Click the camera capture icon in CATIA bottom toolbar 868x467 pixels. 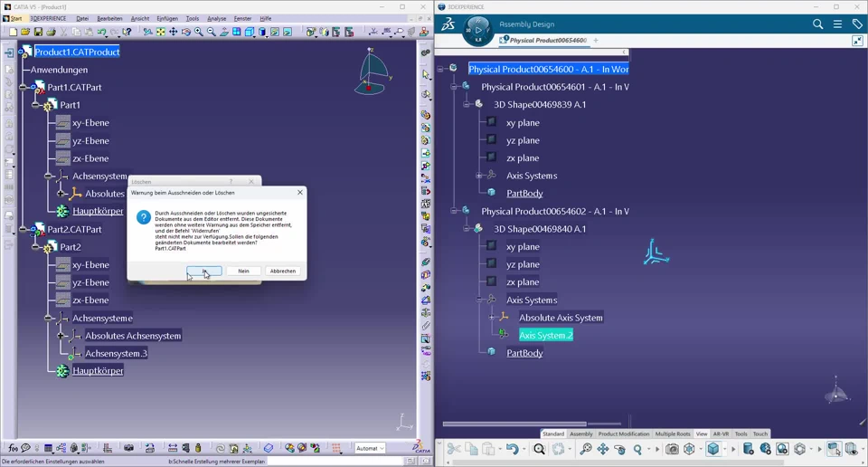click(129, 448)
